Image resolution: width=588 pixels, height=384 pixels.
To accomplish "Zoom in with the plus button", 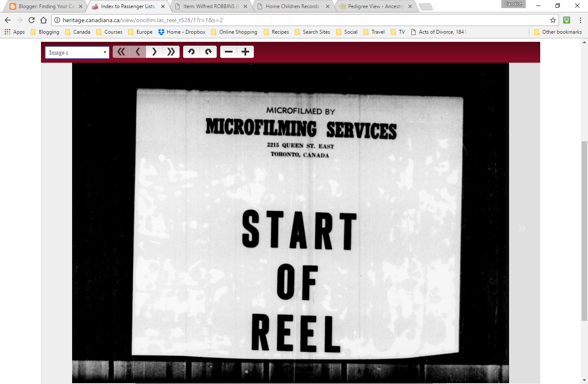I will pyautogui.click(x=245, y=52).
